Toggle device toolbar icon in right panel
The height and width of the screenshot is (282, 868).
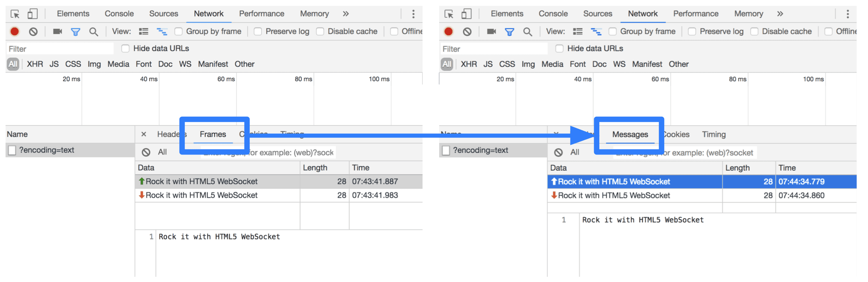466,14
